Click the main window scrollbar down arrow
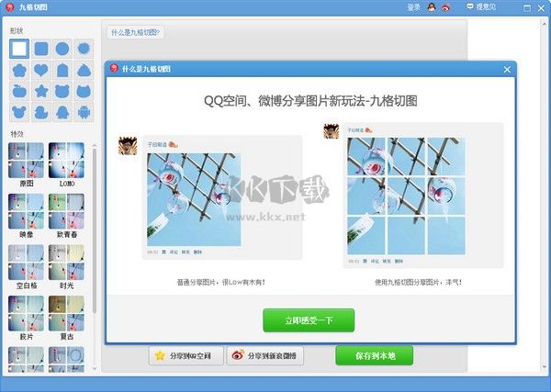 545,367
